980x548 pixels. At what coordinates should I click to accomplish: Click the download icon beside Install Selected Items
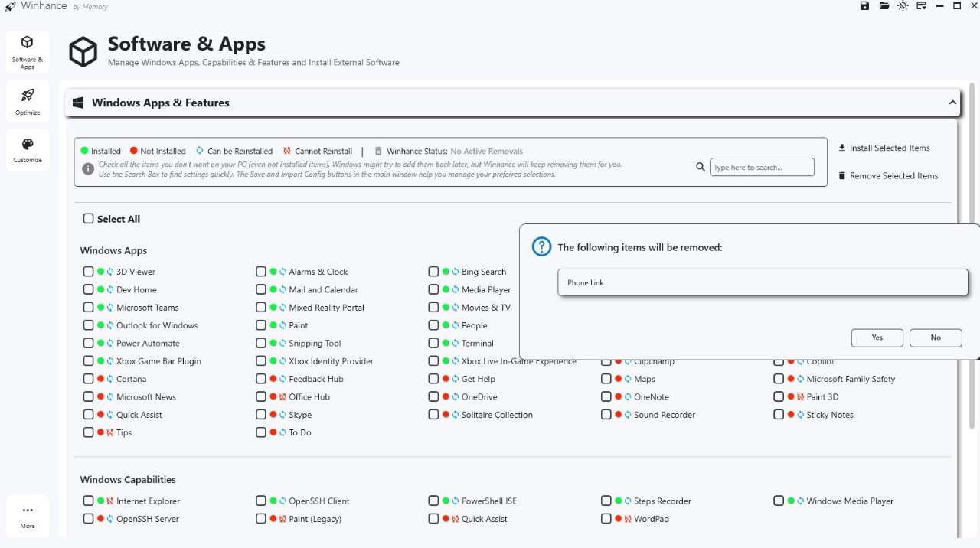click(x=842, y=148)
